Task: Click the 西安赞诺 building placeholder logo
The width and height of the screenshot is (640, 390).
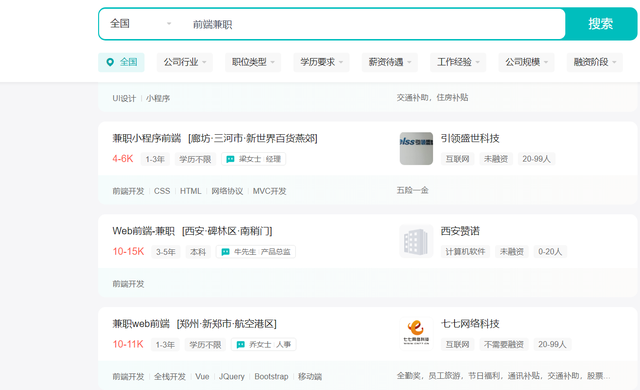Action: 416,241
